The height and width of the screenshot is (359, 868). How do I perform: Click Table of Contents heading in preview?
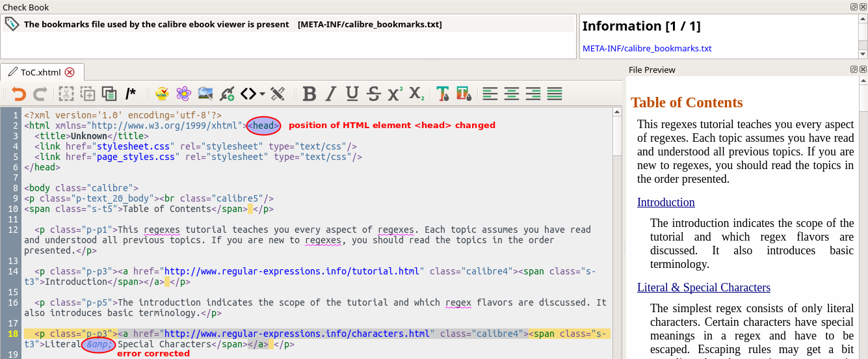click(687, 103)
